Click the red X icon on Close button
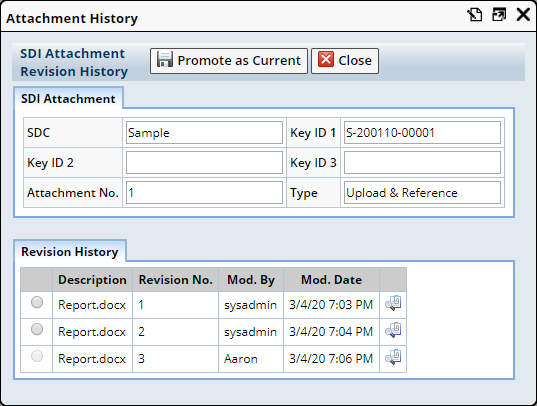The width and height of the screenshot is (537, 406). tap(326, 59)
